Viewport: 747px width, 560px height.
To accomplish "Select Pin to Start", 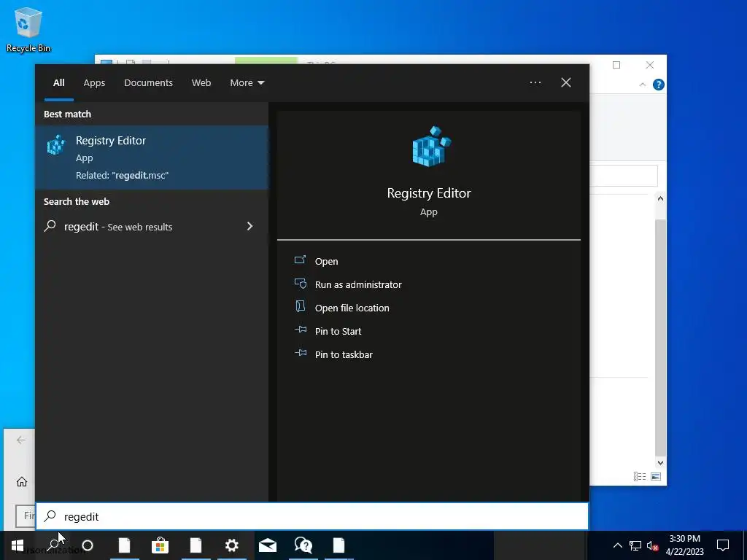I will [x=338, y=332].
